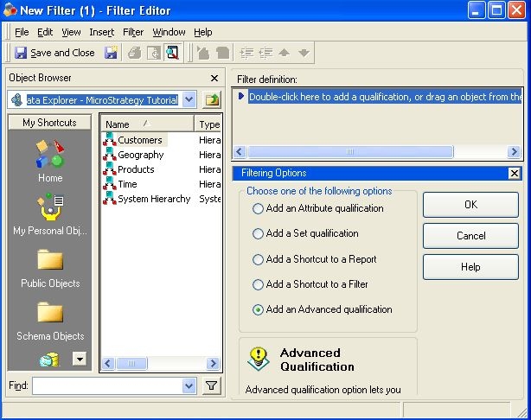
Task: Open the Home shortcut icon
Action: 50,161
